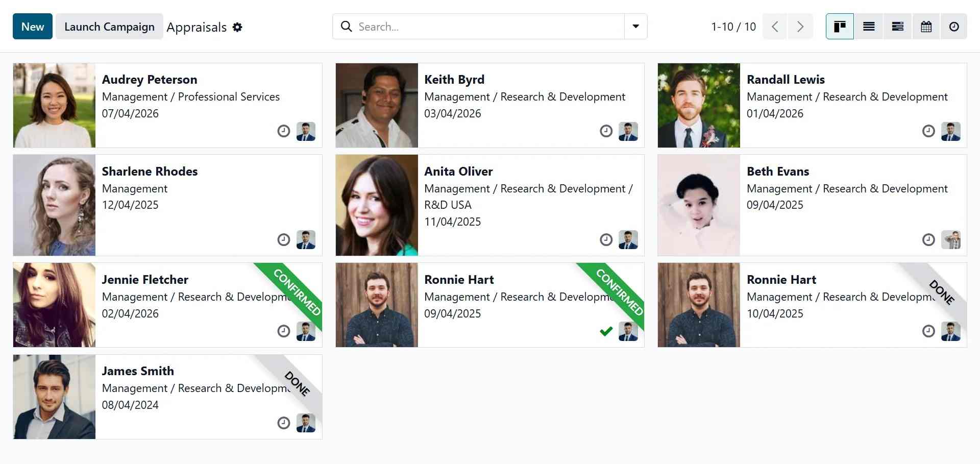The width and height of the screenshot is (980, 464).
Task: Click activity clock on Audrey Peterson card
Action: tap(284, 131)
